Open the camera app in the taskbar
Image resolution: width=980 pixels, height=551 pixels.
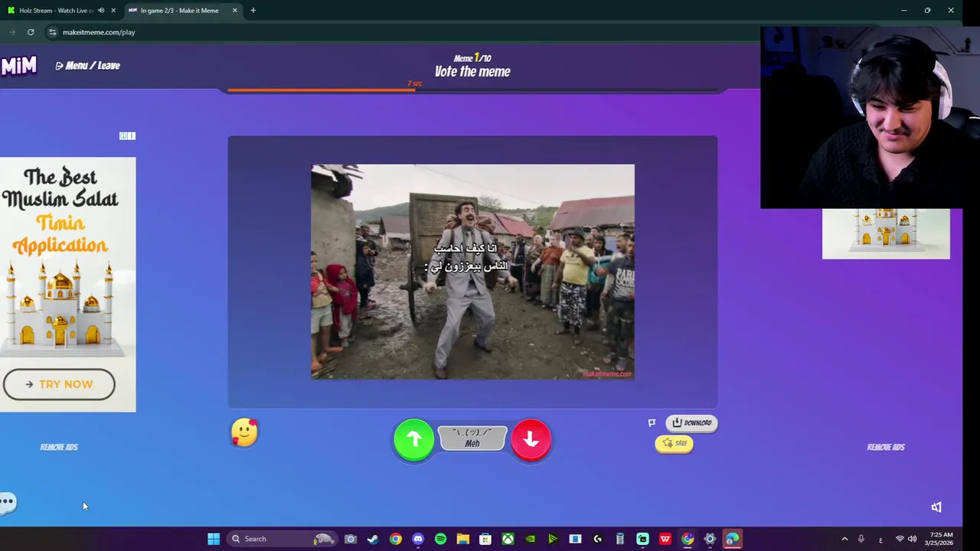click(351, 539)
